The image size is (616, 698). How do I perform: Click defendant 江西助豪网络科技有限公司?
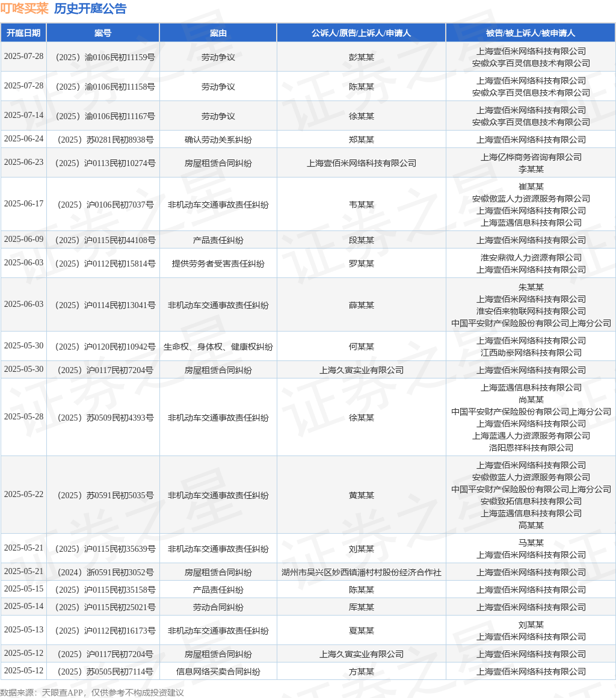[531, 352]
